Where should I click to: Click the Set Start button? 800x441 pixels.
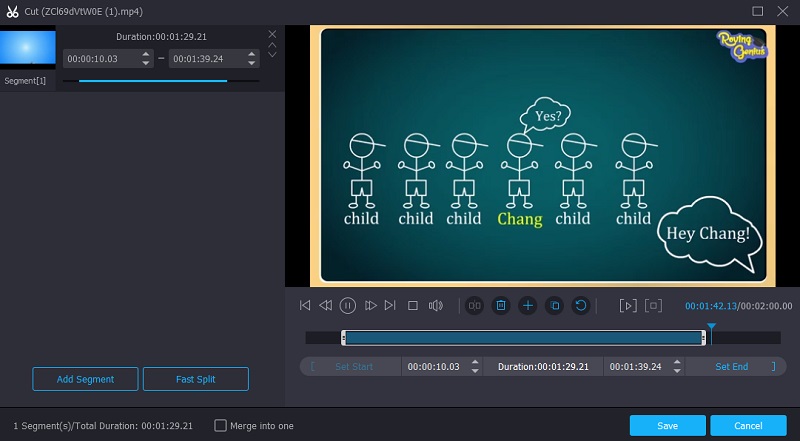354,367
